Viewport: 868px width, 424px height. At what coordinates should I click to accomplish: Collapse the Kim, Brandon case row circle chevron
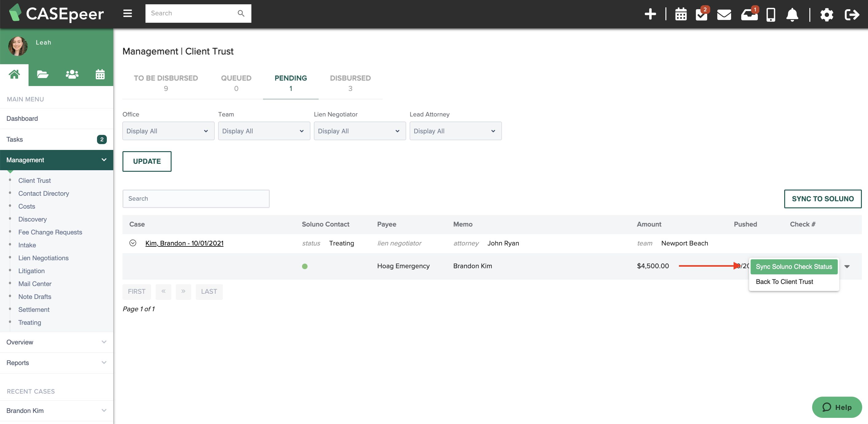coord(133,243)
